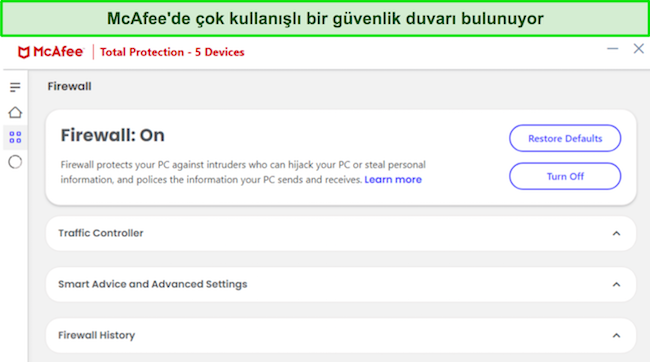Close the McAfee window
The width and height of the screenshot is (650, 362).
click(x=638, y=49)
